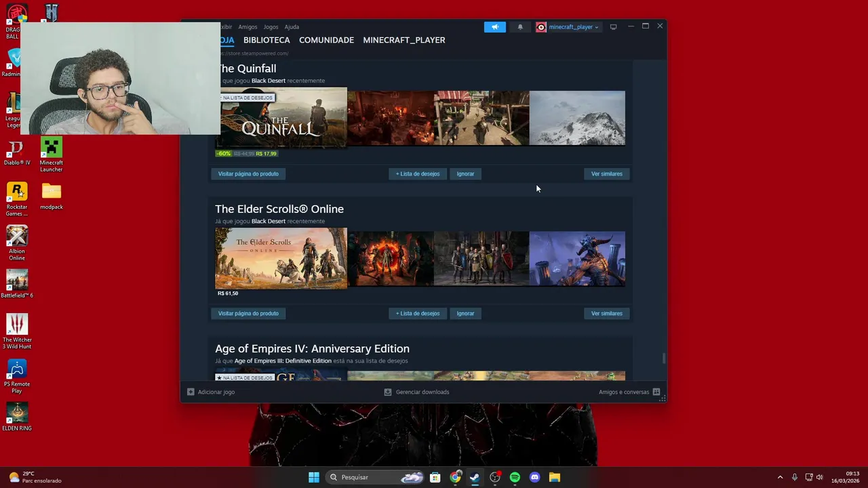Launch Minecraft Launcher desktop icon

[x=52, y=155]
